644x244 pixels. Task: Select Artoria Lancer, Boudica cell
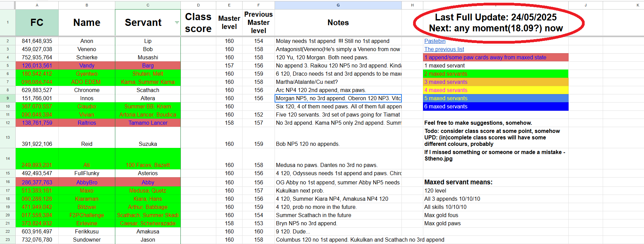[x=148, y=115]
